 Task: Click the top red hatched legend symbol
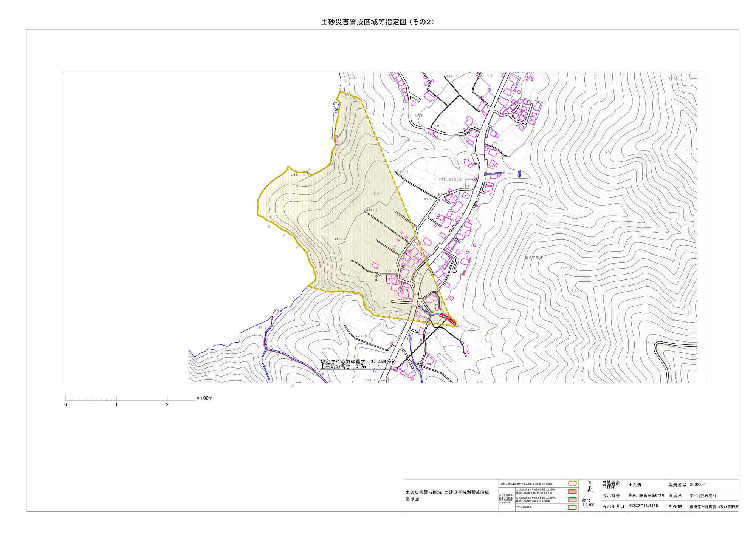pos(572,491)
